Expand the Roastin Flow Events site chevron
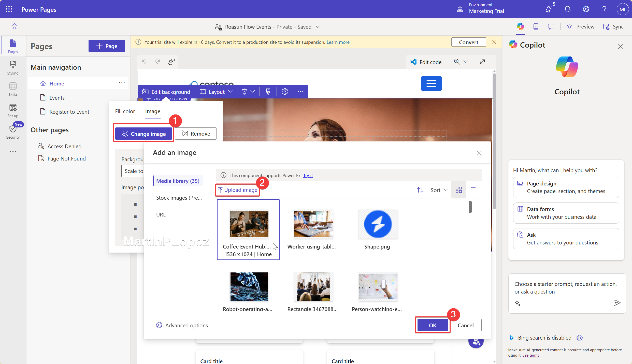The image size is (632, 364). (318, 27)
